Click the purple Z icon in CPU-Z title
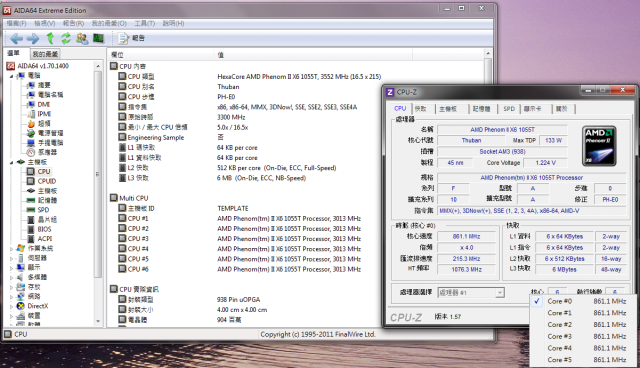 pos(390,92)
